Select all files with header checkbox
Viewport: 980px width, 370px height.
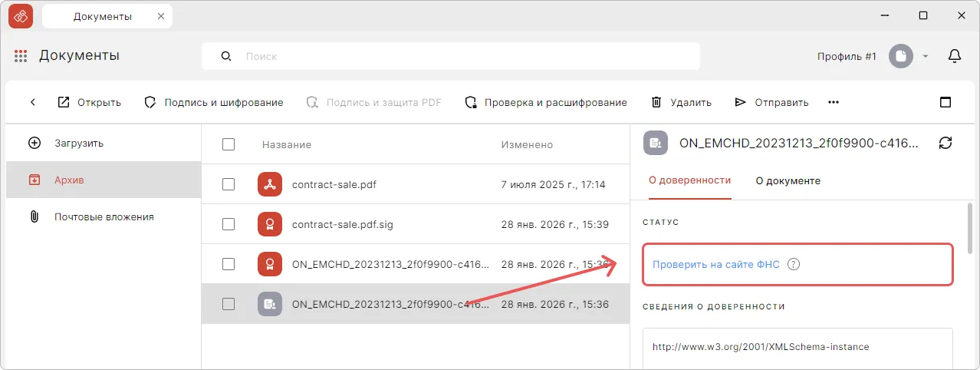[228, 144]
